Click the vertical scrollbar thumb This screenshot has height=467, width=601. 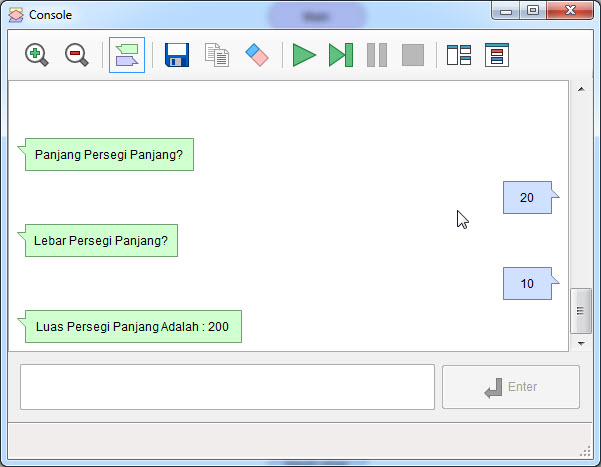(581, 311)
